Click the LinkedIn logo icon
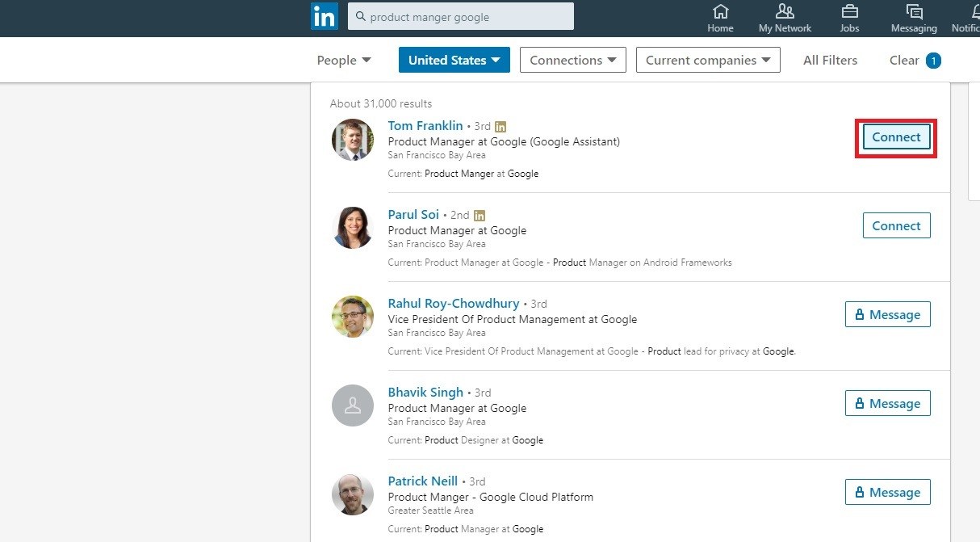980x542 pixels. [x=325, y=16]
